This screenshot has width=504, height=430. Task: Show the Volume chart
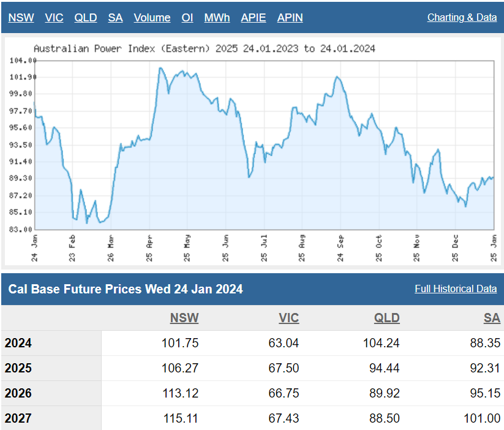[152, 18]
